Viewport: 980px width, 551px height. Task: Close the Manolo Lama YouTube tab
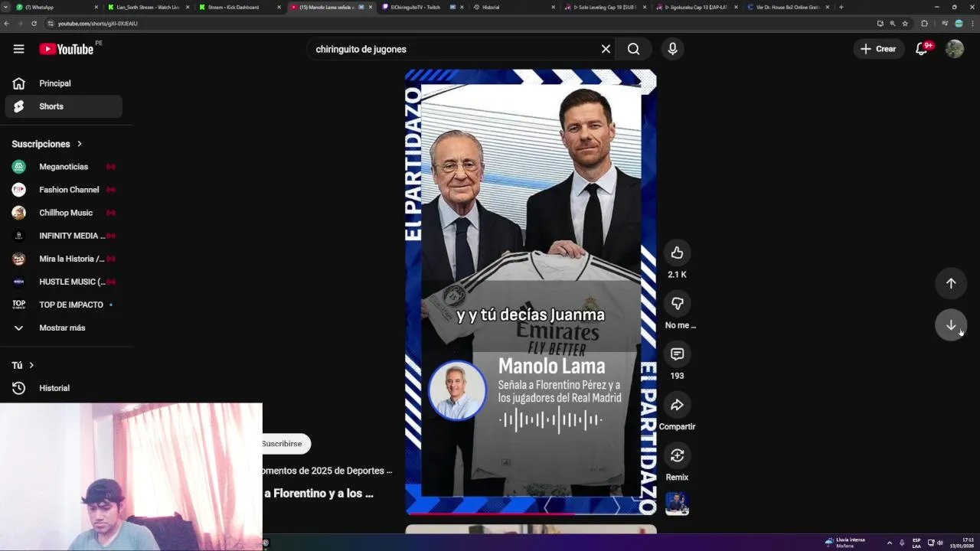pyautogui.click(x=370, y=7)
